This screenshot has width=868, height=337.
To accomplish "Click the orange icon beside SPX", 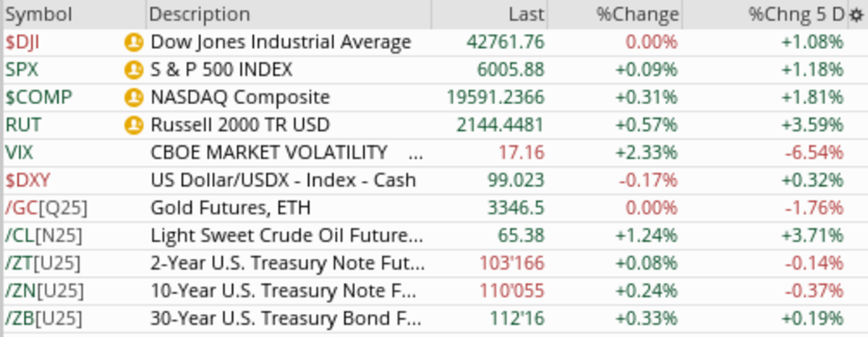I will point(134,70).
